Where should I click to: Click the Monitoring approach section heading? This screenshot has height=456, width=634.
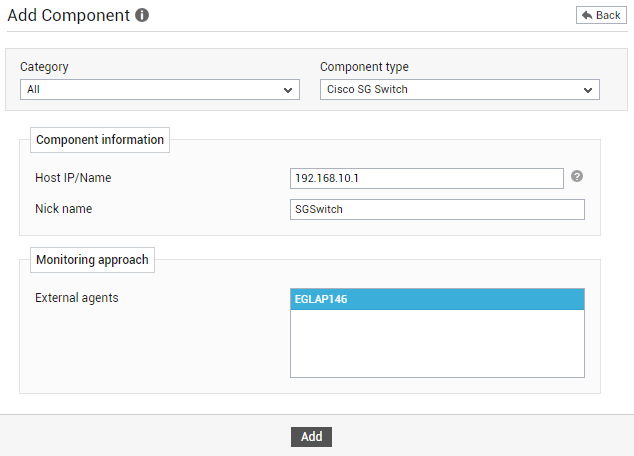(x=92, y=260)
